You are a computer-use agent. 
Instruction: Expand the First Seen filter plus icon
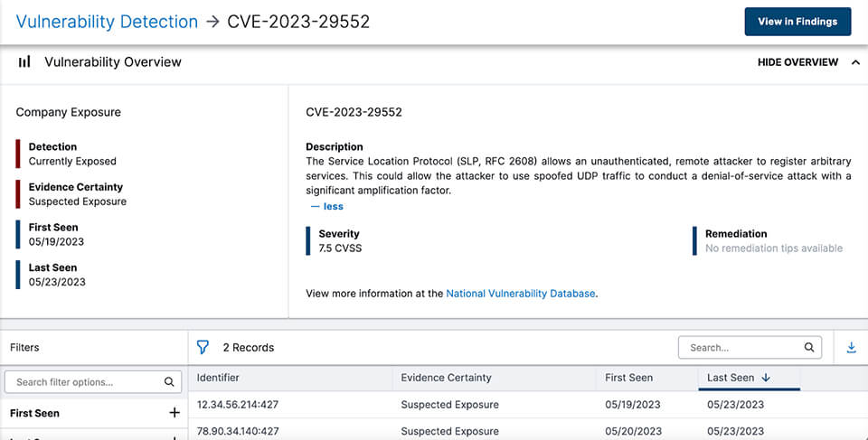pyautogui.click(x=175, y=413)
